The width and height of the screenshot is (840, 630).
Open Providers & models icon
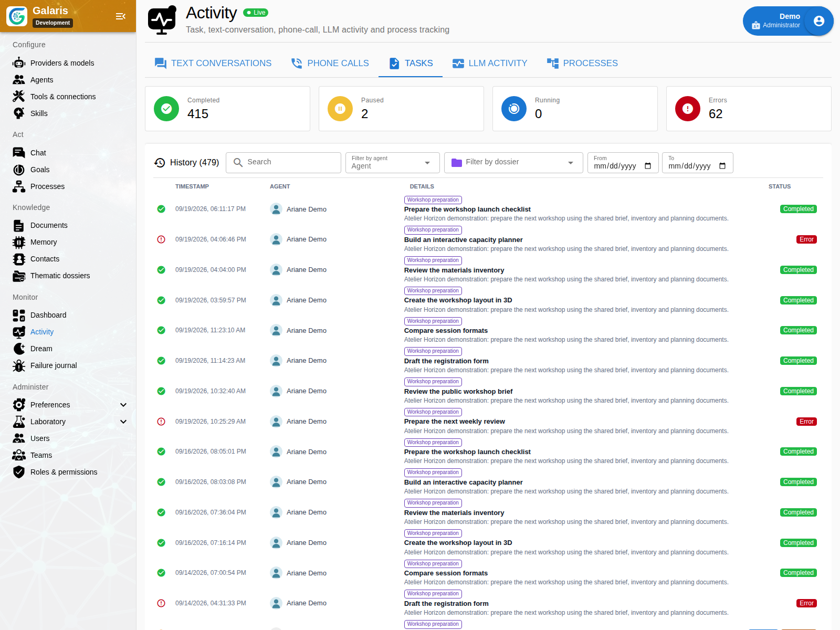pyautogui.click(x=19, y=63)
